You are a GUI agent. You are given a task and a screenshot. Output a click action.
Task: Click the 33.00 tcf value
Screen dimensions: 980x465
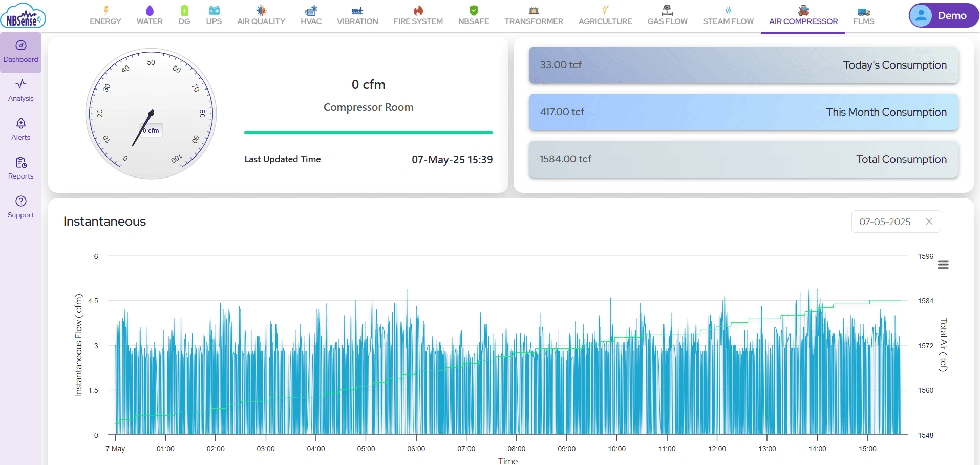561,65
